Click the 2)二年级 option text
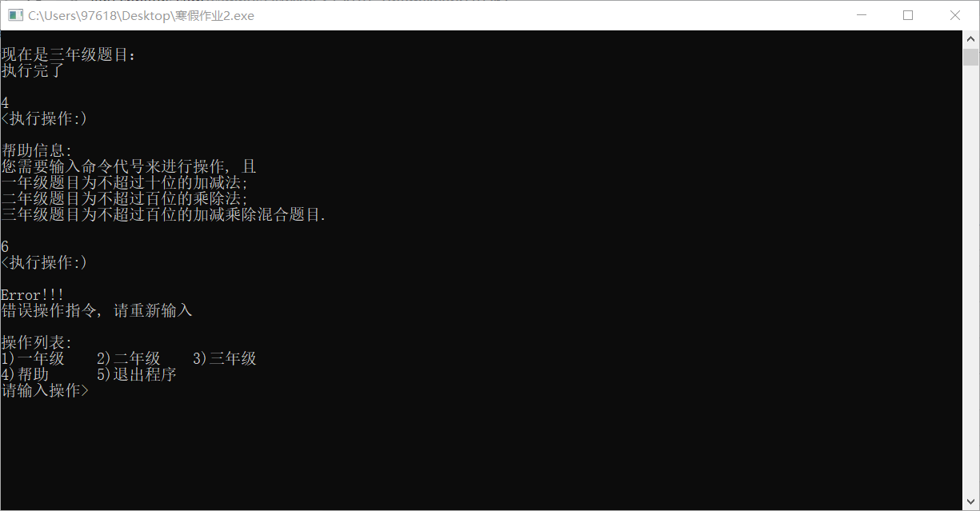The image size is (980, 511). point(129,359)
